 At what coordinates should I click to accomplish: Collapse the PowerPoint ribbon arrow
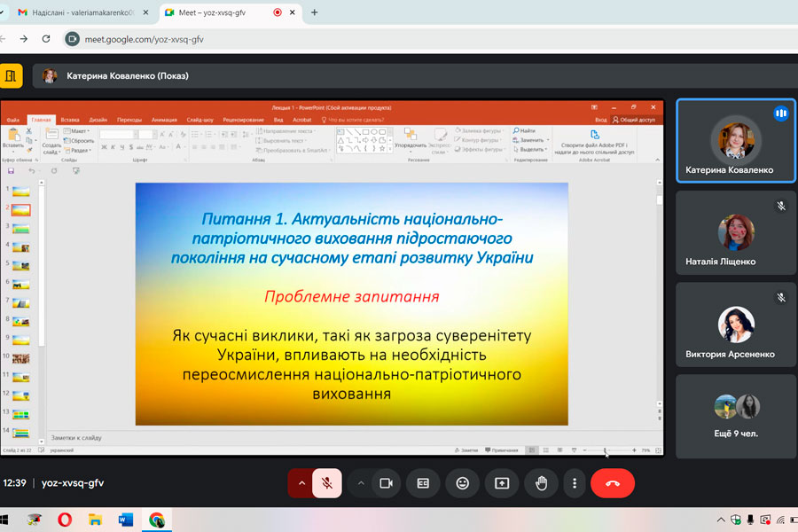tap(657, 160)
